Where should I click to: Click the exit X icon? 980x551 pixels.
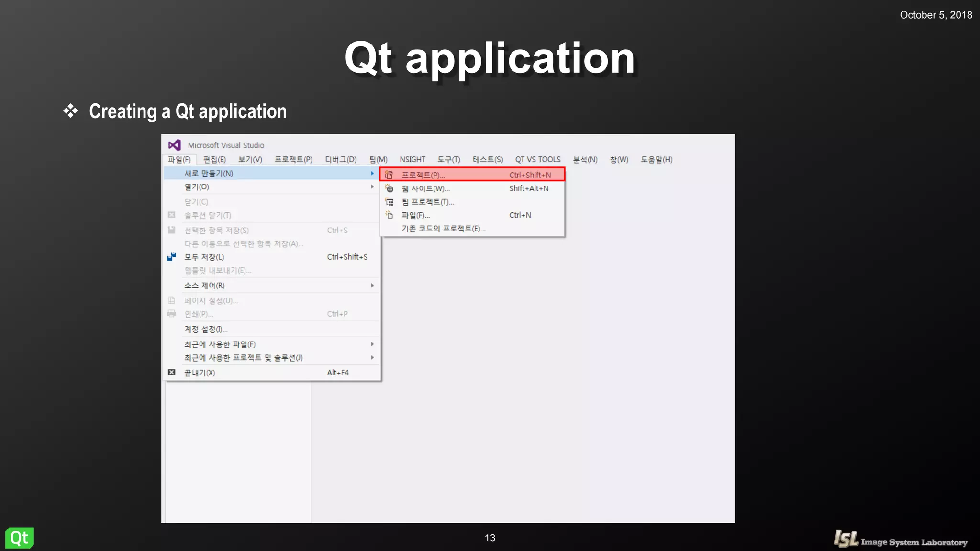pos(172,372)
